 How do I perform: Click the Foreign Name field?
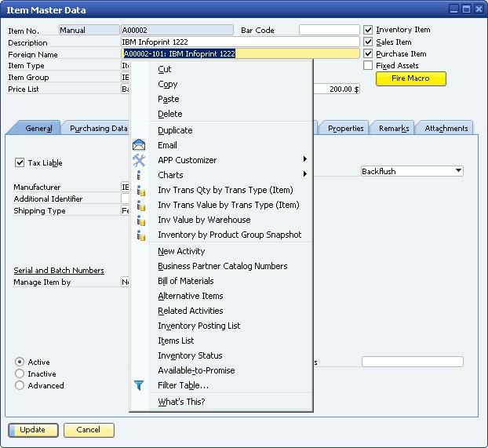point(240,53)
